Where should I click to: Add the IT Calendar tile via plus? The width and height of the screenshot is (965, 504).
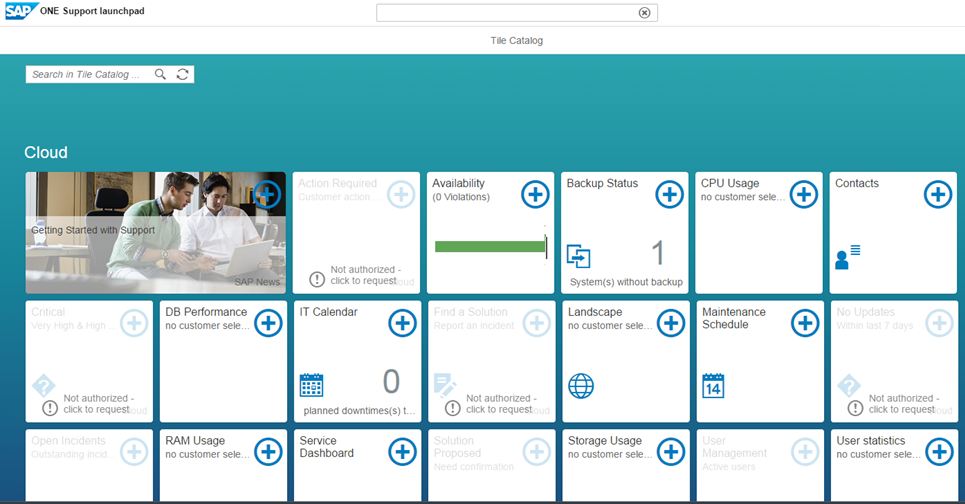pos(402,323)
